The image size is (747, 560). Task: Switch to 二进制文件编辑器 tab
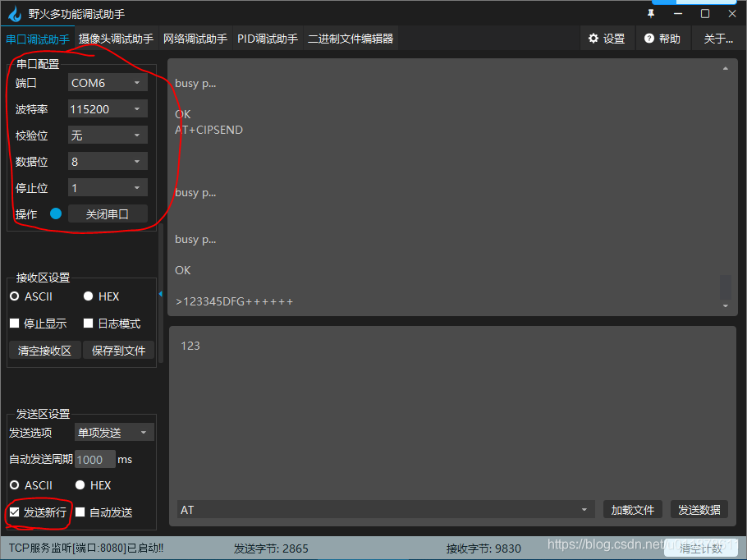point(351,39)
